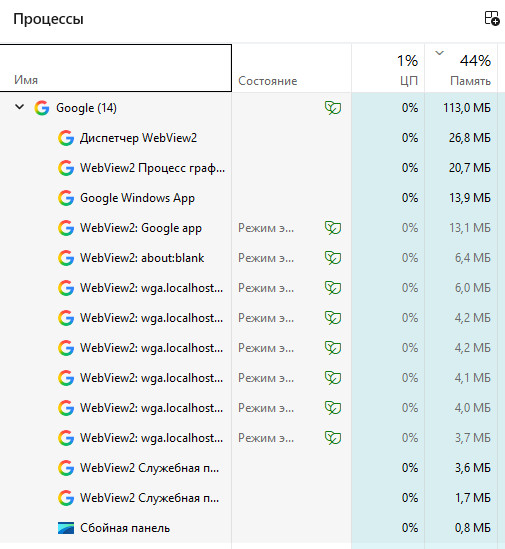Click the leaf icon next to WebView2: Google app
Image resolution: width=505 pixels, height=549 pixels.
[x=333, y=228]
